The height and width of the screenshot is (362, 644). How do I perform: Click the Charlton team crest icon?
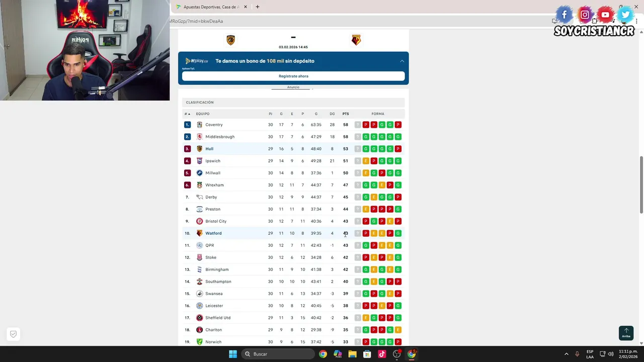[x=200, y=330]
